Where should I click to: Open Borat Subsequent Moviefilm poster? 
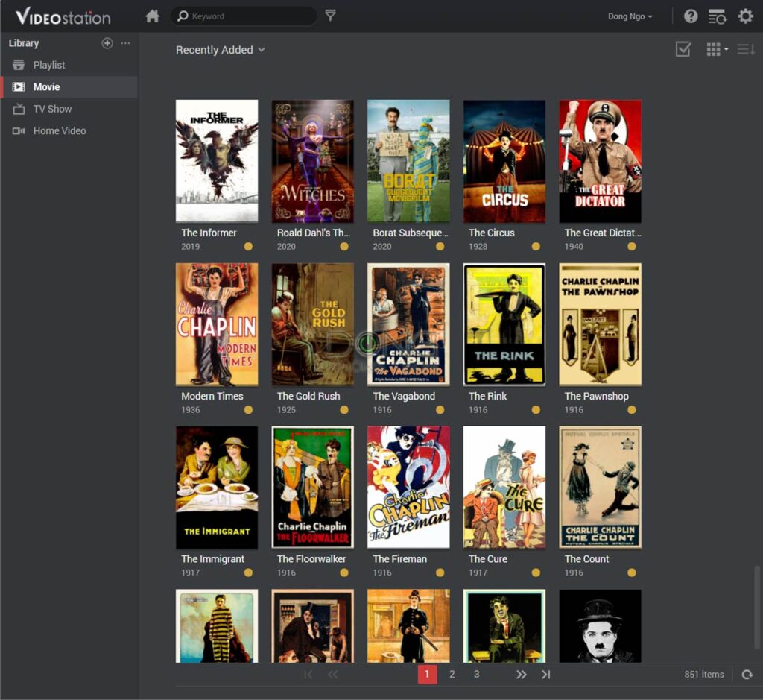tap(409, 161)
